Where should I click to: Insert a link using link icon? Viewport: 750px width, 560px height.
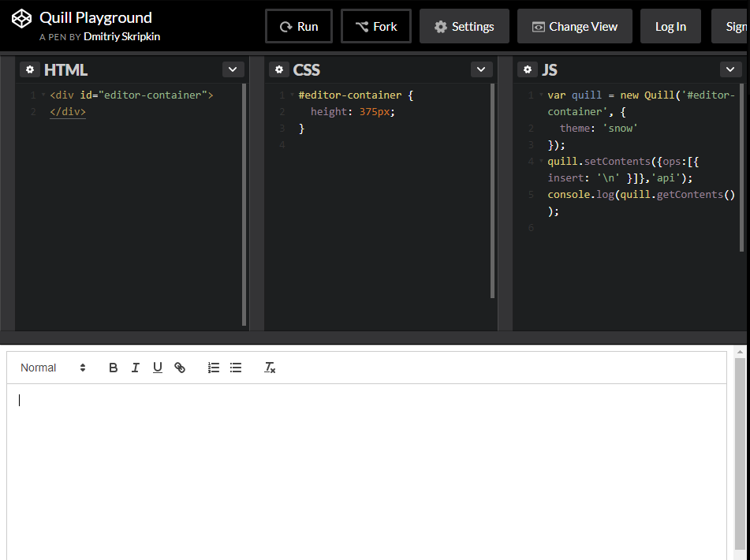[x=179, y=368]
